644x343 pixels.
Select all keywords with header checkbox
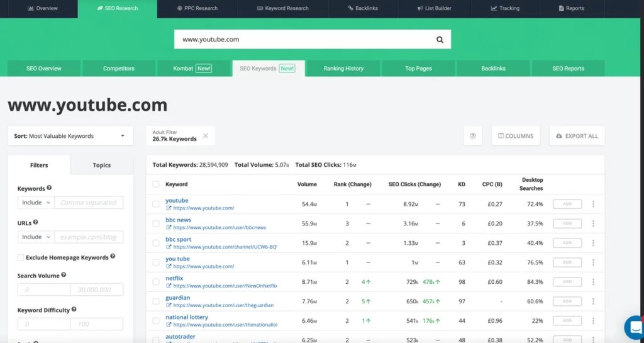[x=156, y=184]
